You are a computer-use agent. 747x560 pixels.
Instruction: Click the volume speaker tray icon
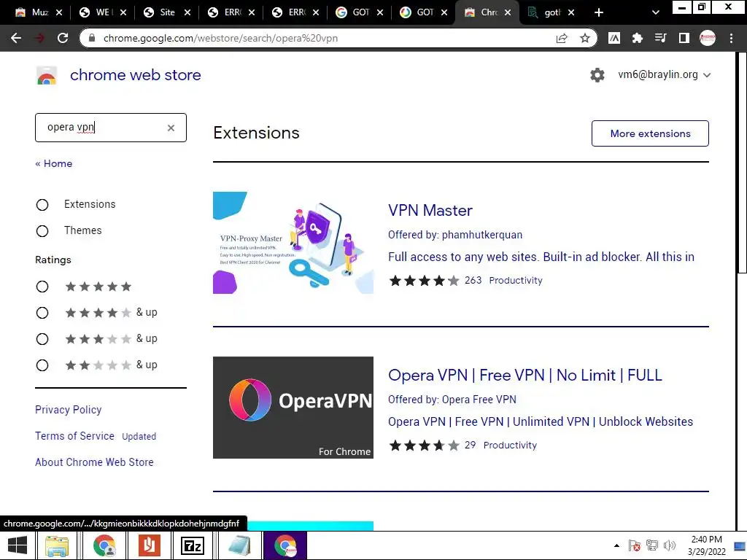click(670, 545)
